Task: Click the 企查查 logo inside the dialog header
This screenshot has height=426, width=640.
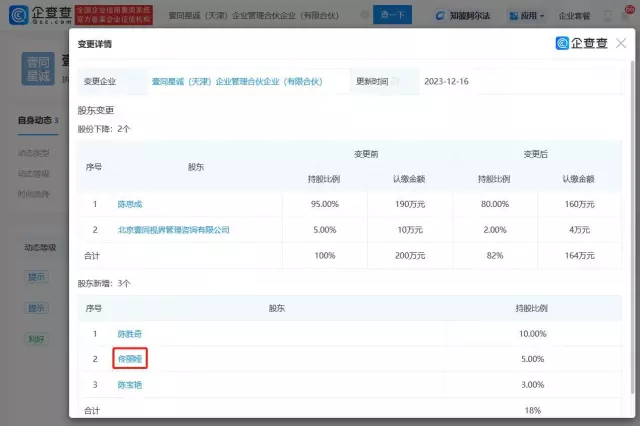Action: tap(594, 43)
